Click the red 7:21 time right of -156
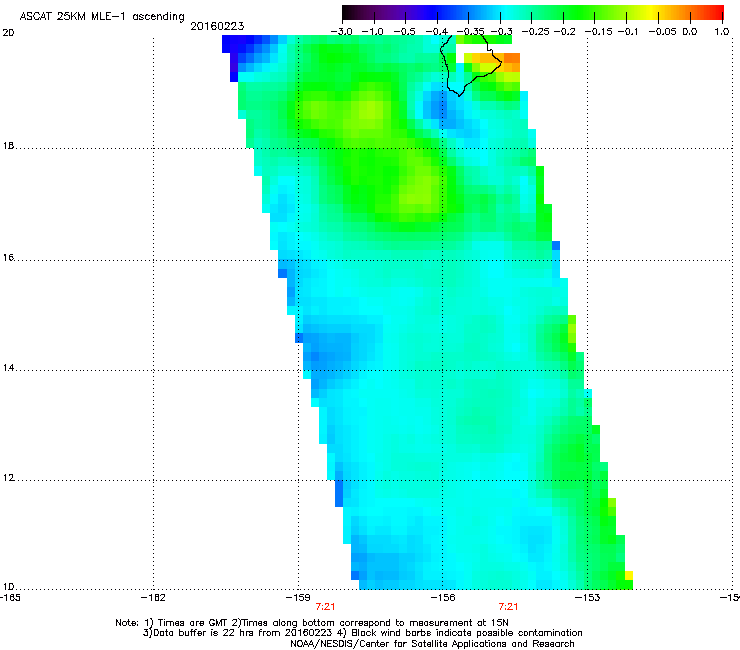The width and height of the screenshot is (740, 650). [x=508, y=607]
